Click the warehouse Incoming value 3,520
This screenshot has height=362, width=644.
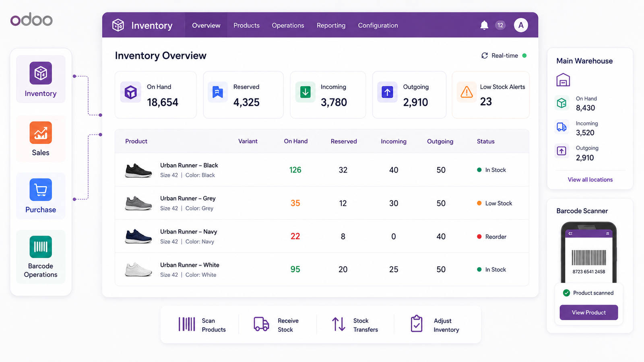(585, 133)
